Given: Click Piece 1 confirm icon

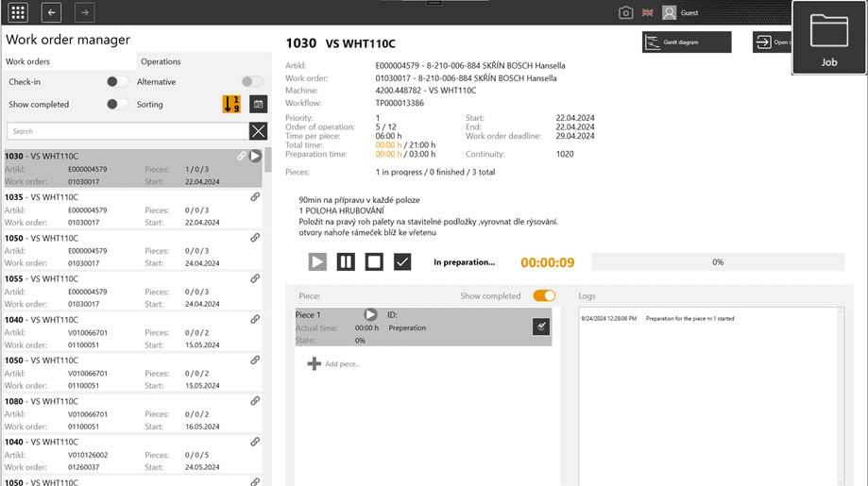Looking at the screenshot, I should [541, 327].
